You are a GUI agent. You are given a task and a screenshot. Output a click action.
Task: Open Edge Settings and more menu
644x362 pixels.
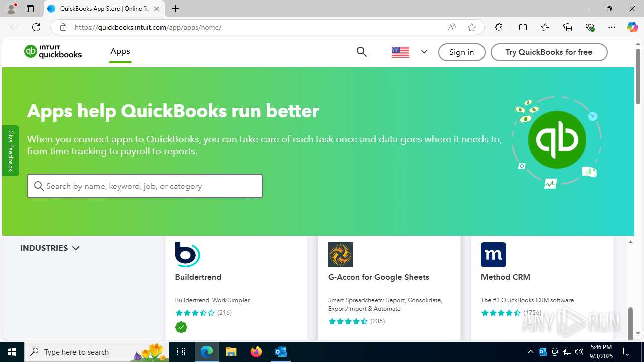[x=612, y=27]
